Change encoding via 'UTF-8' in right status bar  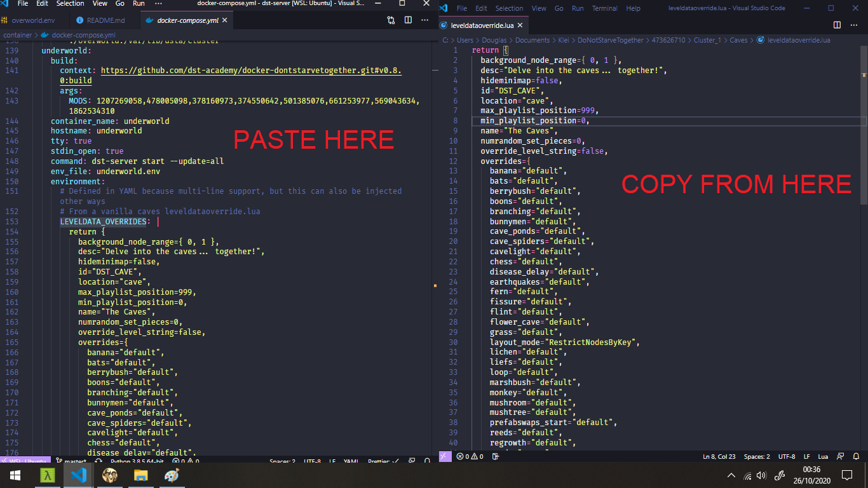[787, 456]
